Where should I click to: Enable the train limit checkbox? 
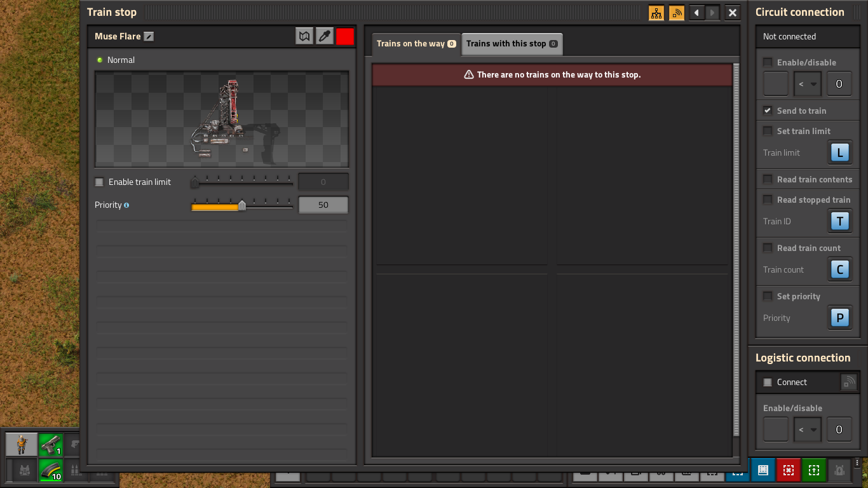(99, 182)
